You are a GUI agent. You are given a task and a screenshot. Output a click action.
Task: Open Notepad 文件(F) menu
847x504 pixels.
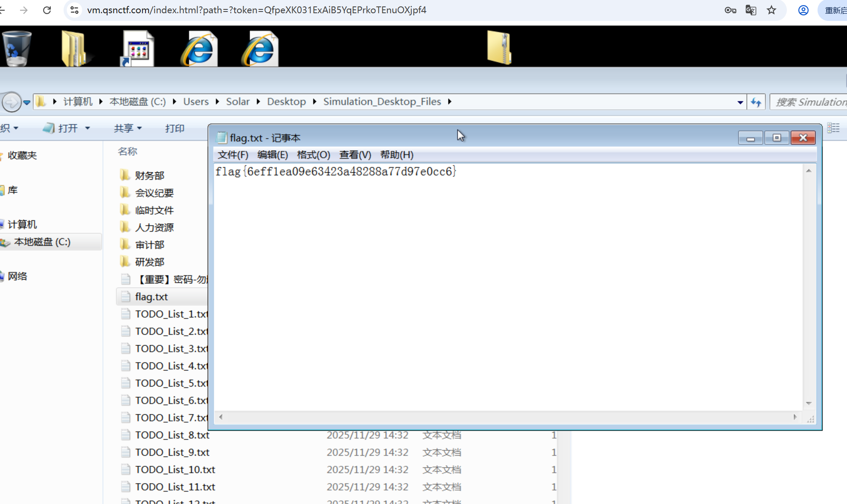pos(233,155)
